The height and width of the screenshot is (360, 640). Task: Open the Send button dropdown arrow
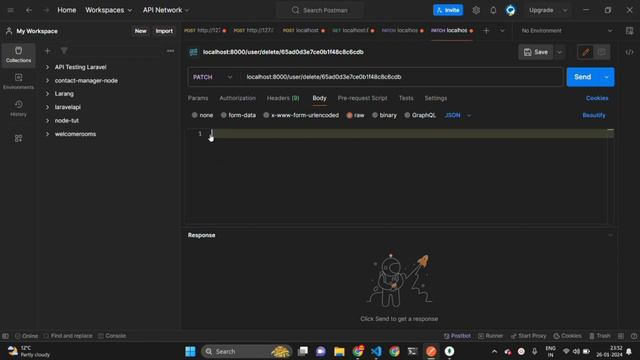(607, 77)
